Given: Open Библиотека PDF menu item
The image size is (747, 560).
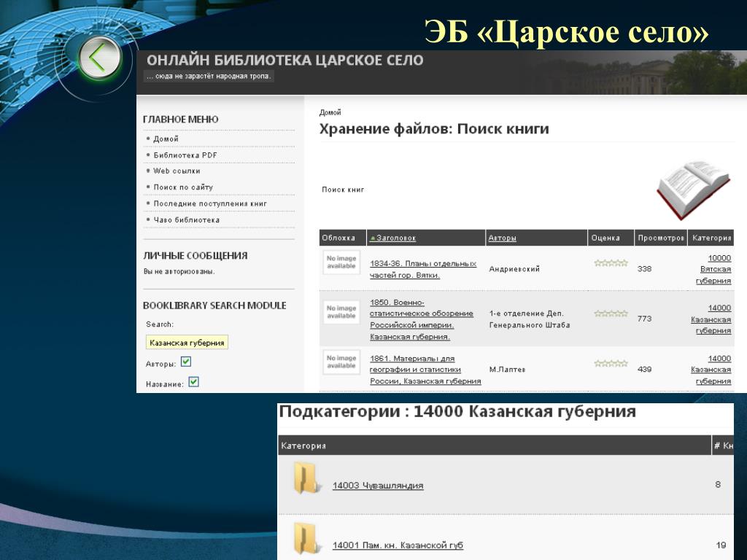Looking at the screenshot, I should (185, 155).
